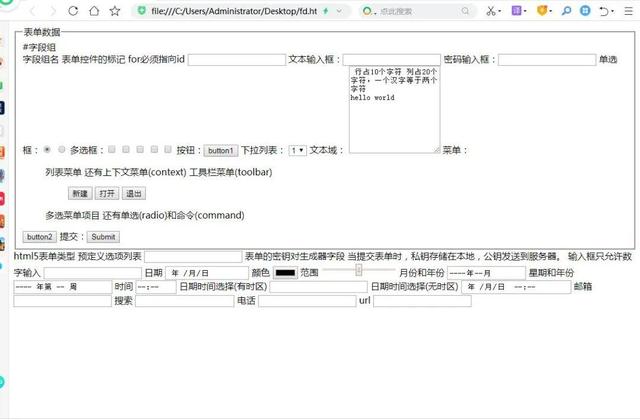Click the 列表菜单 还有上下文菜单(context) line

click(x=159, y=172)
